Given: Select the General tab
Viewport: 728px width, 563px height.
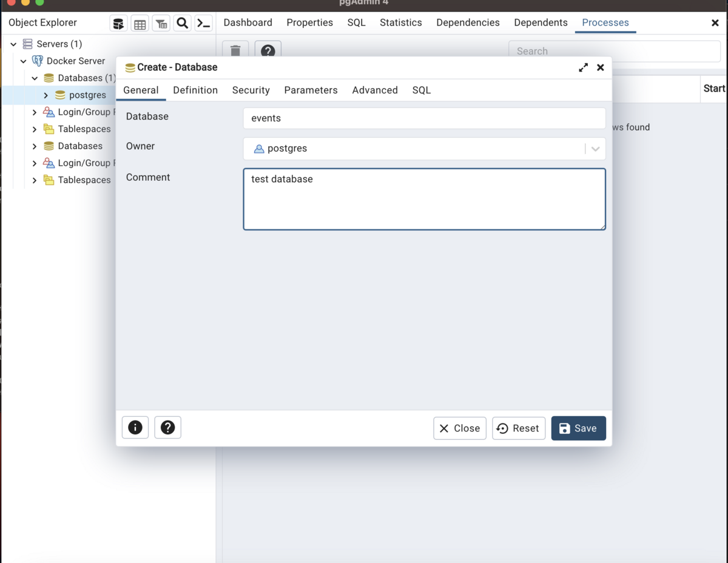Looking at the screenshot, I should [141, 90].
